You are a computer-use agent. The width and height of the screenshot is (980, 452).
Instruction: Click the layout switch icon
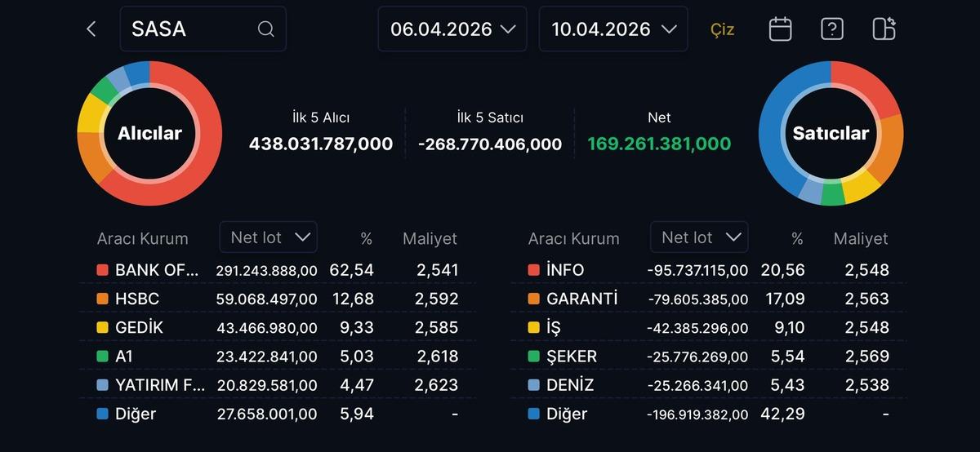[884, 29]
